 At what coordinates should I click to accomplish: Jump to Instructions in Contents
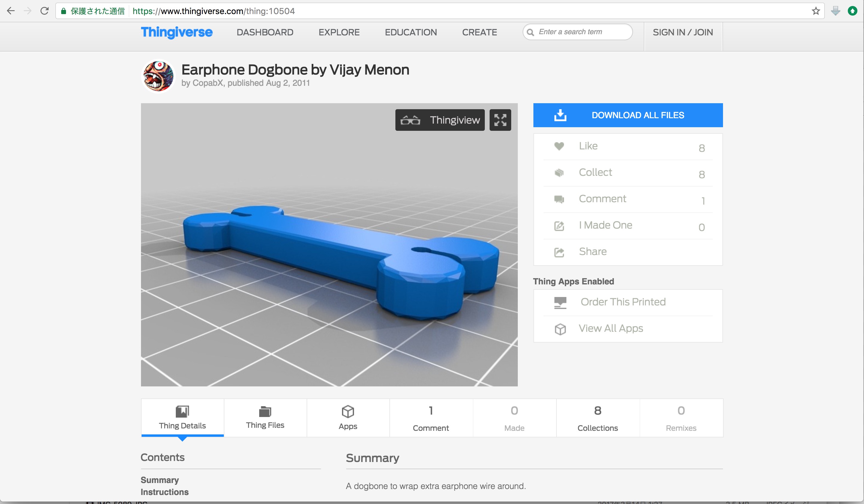pyautogui.click(x=165, y=492)
